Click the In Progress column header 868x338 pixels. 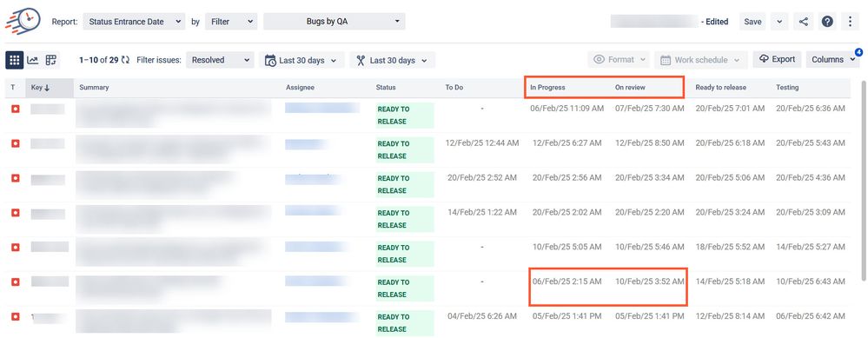pyautogui.click(x=547, y=88)
